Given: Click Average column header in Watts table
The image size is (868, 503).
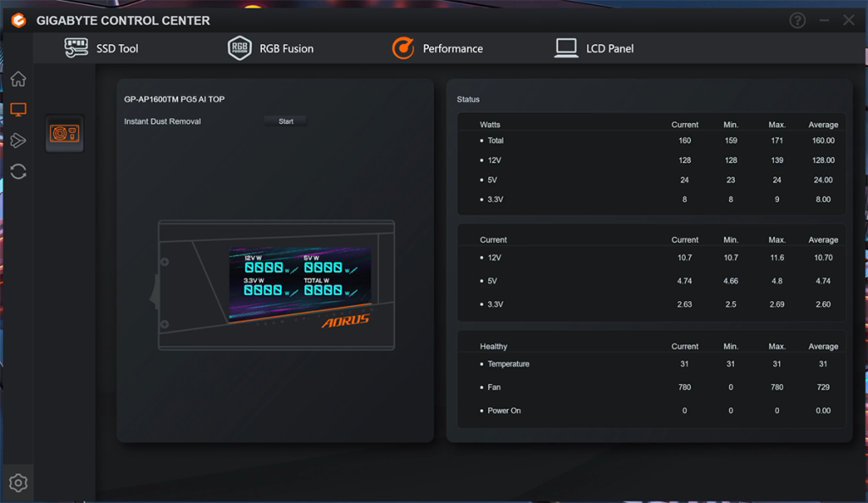Looking at the screenshot, I should [823, 125].
